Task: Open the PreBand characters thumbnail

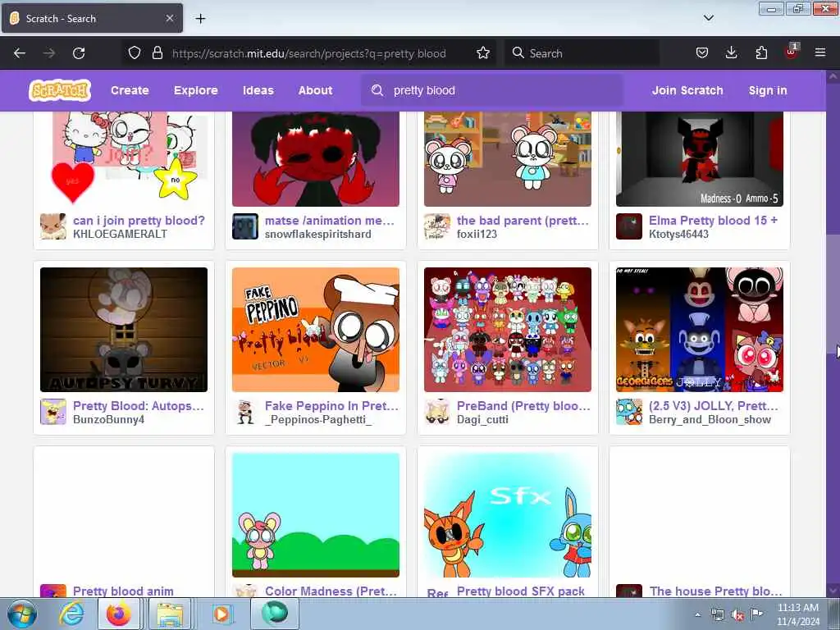Action: 507,330
